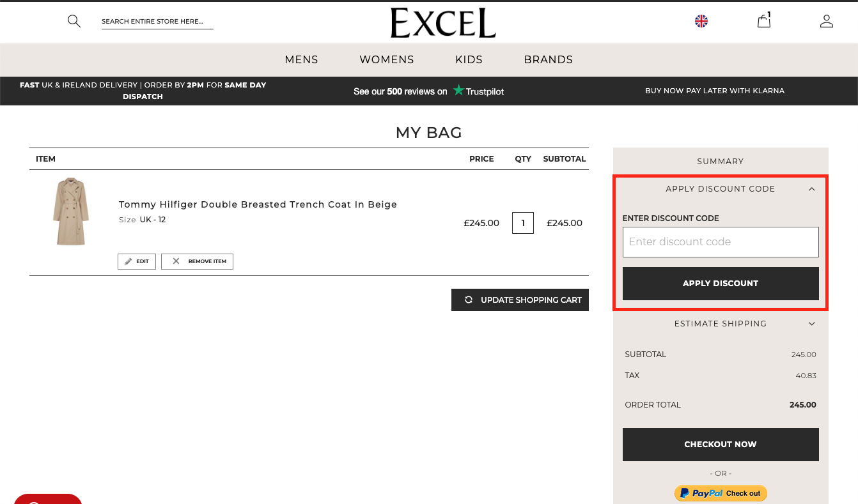Screen dimensions: 858x504
Task: Open the Mens menu
Action: (301, 59)
